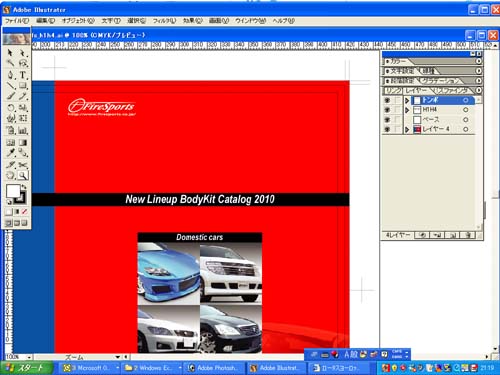Viewport: 500px width, 375px height.
Task: Switch to the Adobe Photoshop taskbar button
Action: 213,368
